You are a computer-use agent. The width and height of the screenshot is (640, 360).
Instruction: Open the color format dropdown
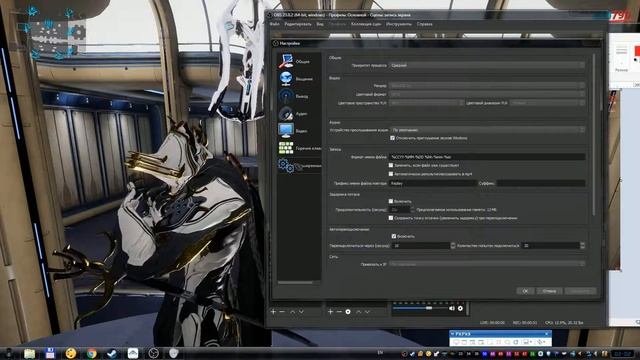[x=487, y=94]
